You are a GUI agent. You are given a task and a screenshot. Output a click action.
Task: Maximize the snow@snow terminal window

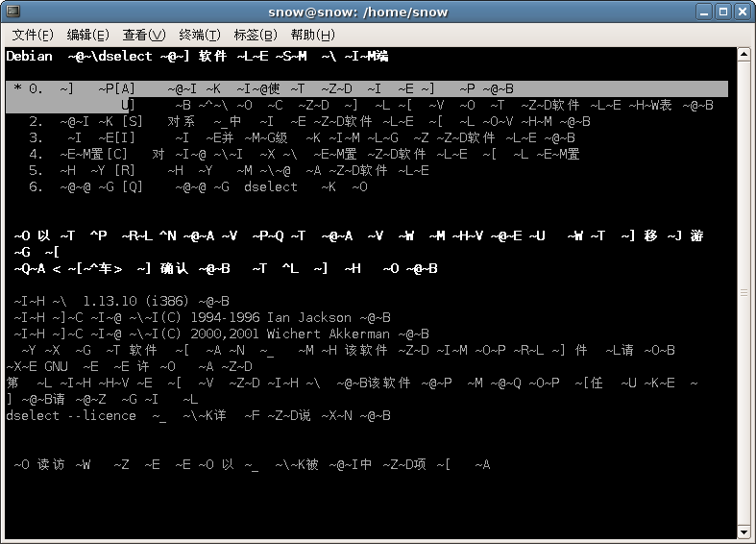pos(723,12)
